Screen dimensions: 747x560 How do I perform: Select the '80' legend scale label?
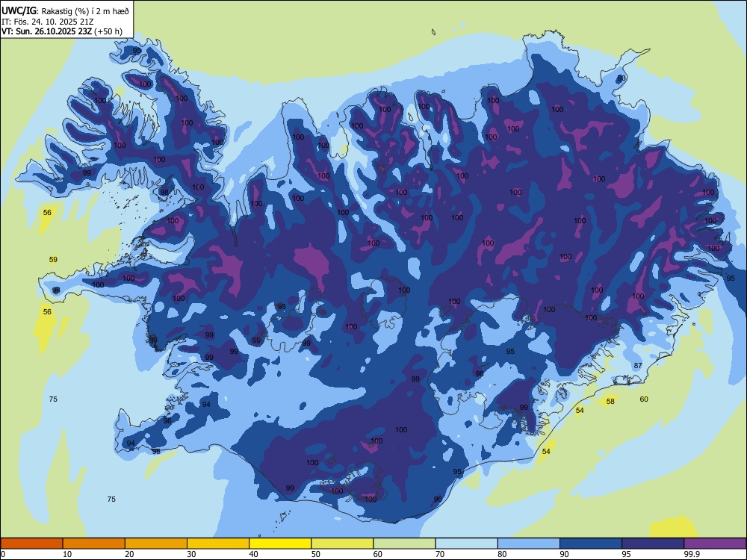[x=502, y=554]
